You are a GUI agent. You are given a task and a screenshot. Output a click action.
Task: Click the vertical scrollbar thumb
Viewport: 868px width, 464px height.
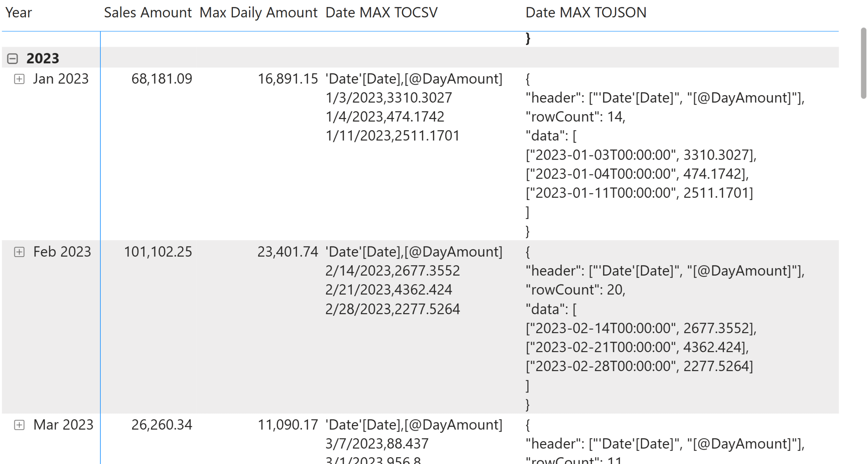coord(863,64)
